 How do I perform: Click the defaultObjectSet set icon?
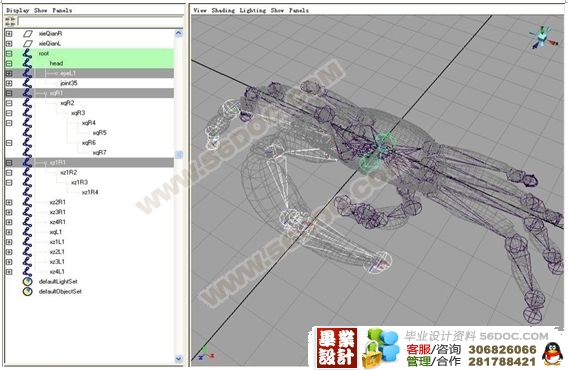click(x=28, y=291)
